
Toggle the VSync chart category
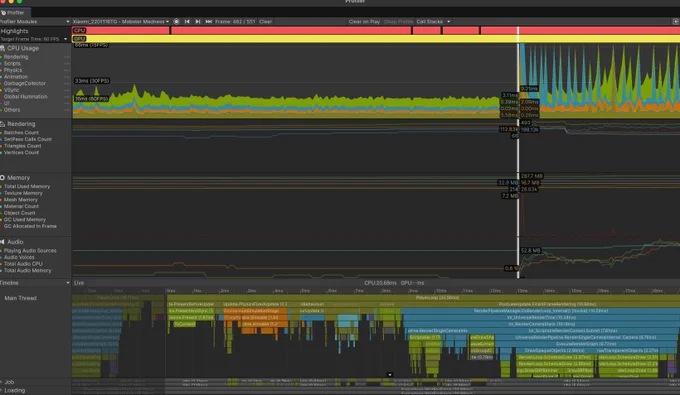[11, 90]
